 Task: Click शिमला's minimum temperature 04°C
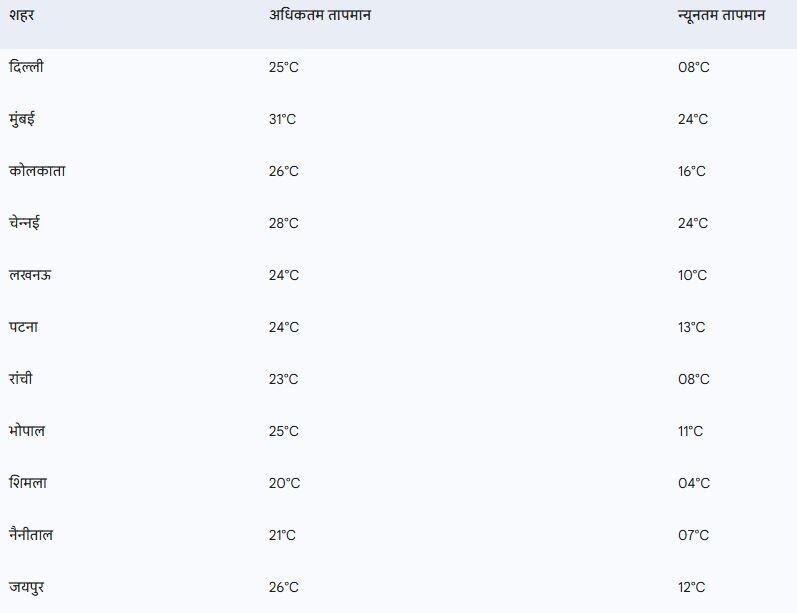tap(693, 483)
